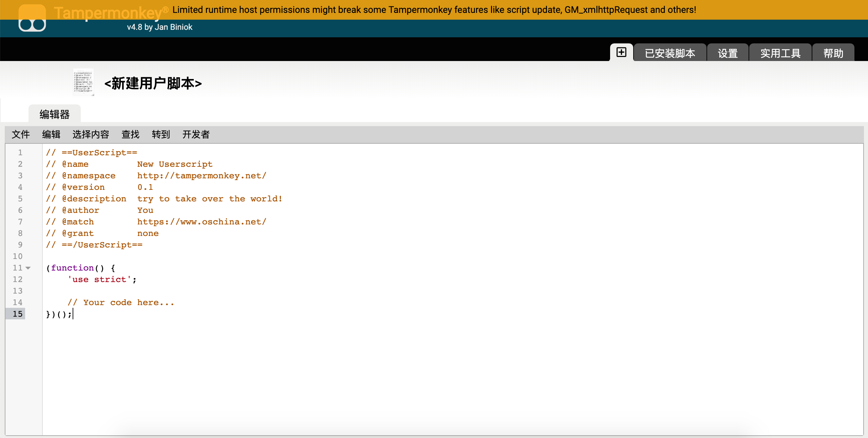The image size is (868, 438).
Task: Open the 设置 tab
Action: [728, 53]
